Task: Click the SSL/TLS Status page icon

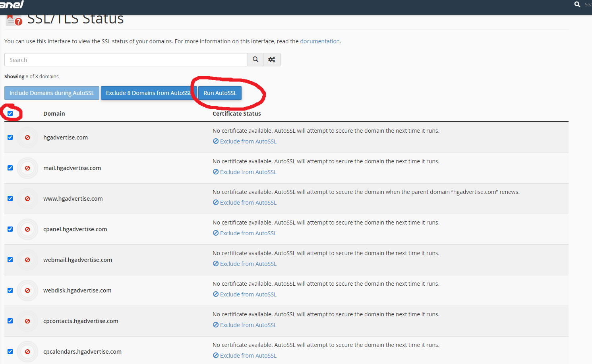Action: pyautogui.click(x=14, y=19)
